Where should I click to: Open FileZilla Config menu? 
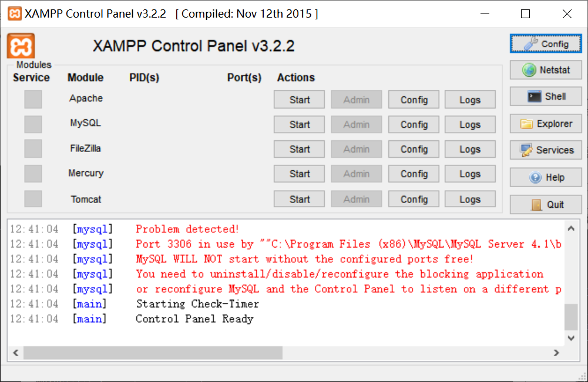[414, 149]
